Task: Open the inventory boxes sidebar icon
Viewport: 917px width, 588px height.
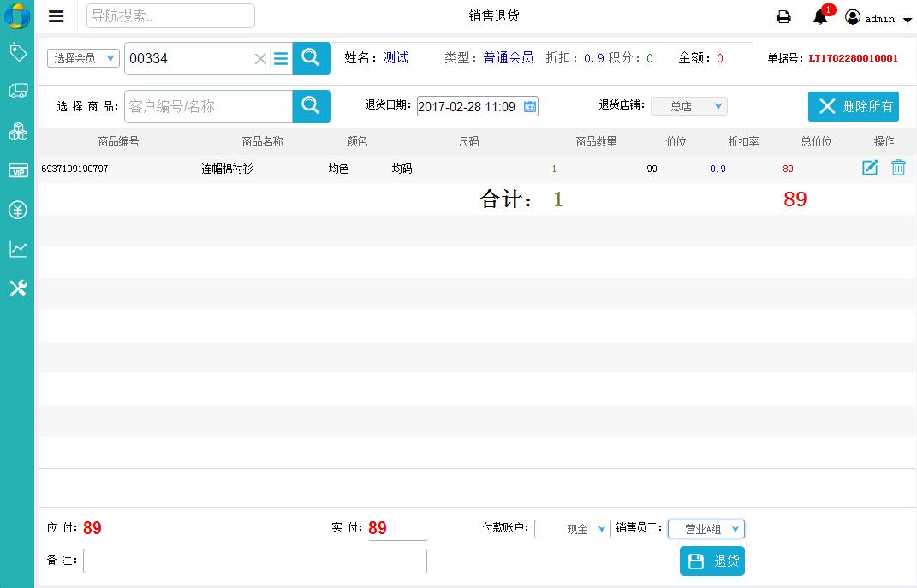Action: click(18, 131)
